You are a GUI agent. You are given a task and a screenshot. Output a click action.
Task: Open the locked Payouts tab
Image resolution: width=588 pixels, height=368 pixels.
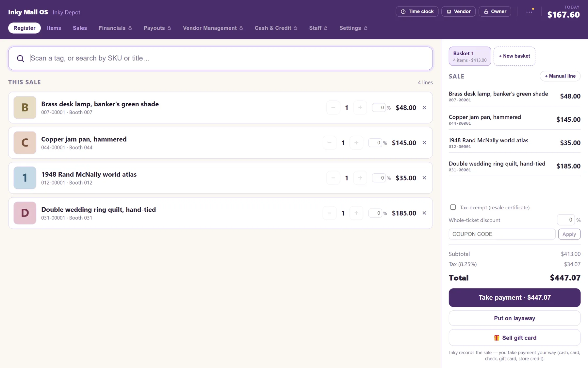click(x=157, y=28)
